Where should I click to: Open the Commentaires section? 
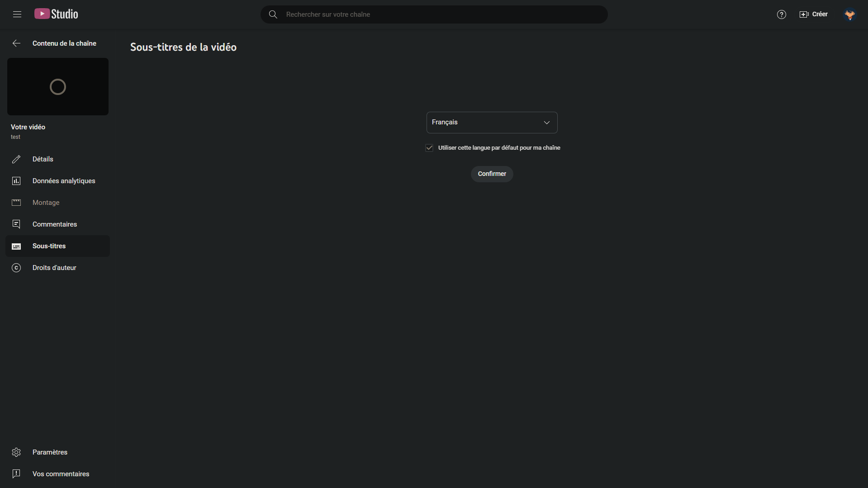(55, 224)
